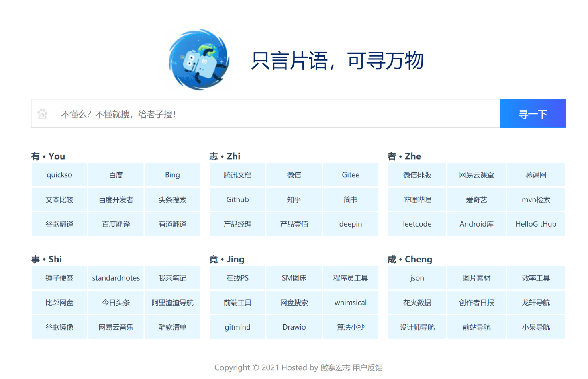Viewport: 588px width, 379px height.
Task: Open the deepin link
Action: click(x=351, y=224)
